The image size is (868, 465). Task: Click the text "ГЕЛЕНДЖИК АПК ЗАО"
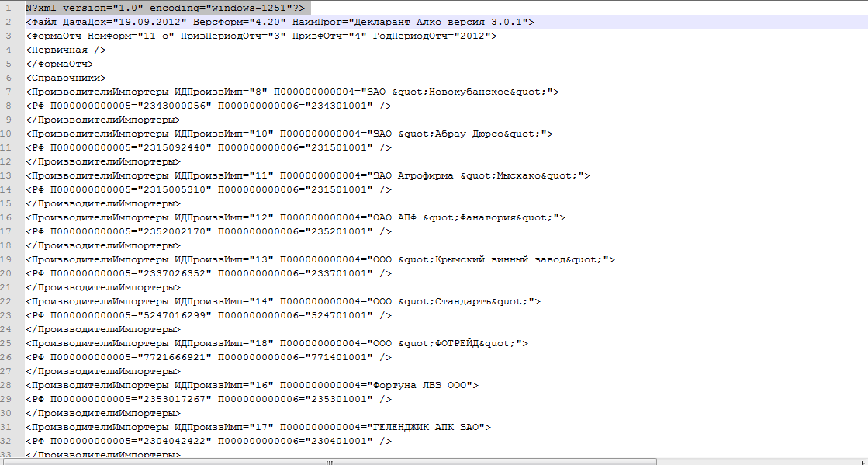[426, 427]
